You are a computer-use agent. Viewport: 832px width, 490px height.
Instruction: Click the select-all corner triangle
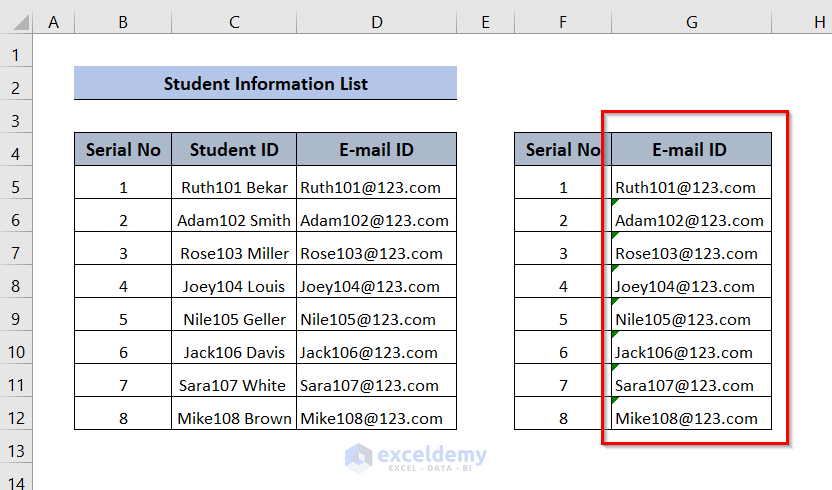tap(17, 21)
